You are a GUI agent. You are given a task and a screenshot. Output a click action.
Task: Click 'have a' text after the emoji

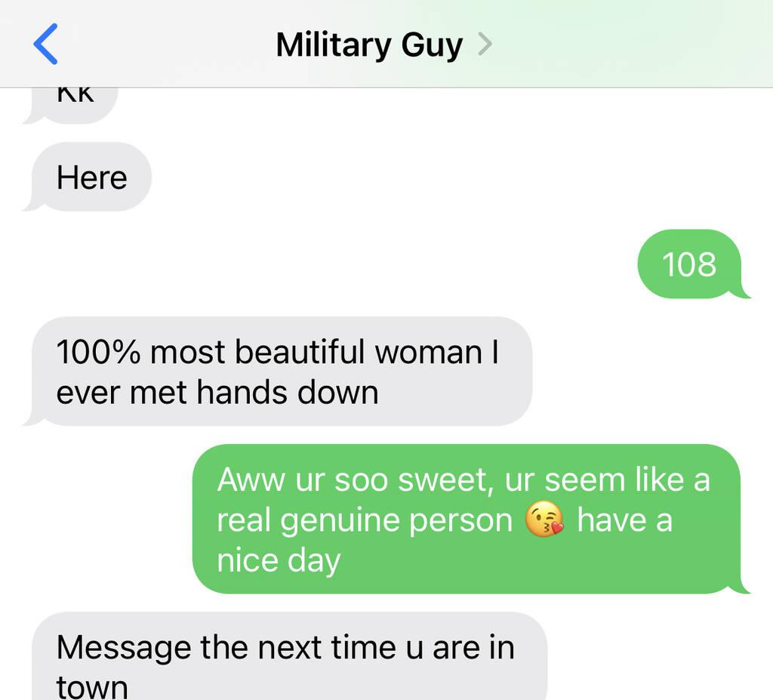624,520
